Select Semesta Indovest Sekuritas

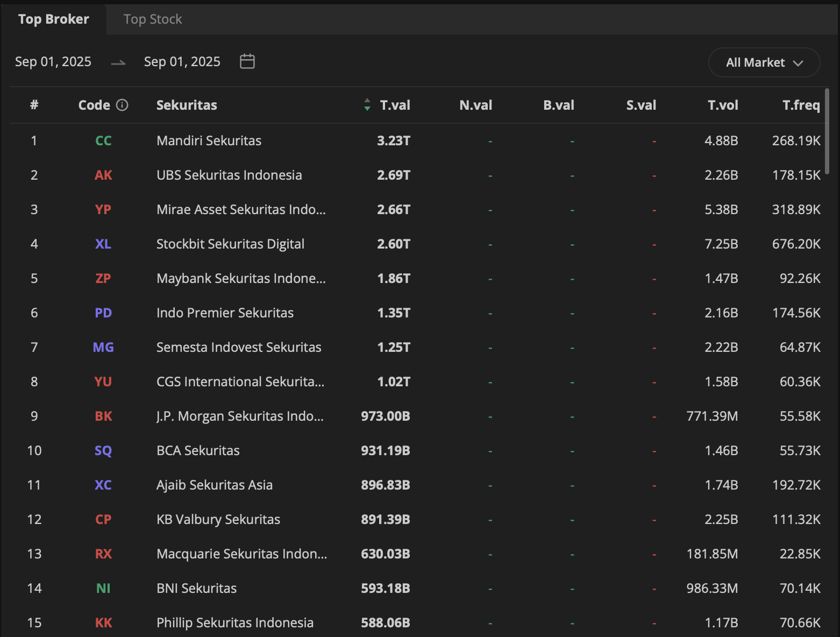click(x=239, y=348)
